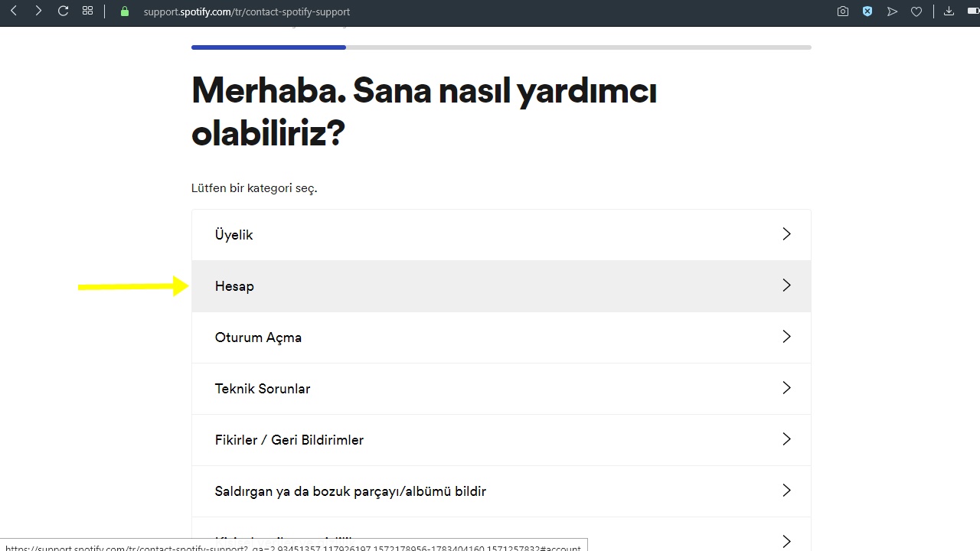Click the blue progress bar
The height and width of the screenshot is (551, 980).
(268, 47)
